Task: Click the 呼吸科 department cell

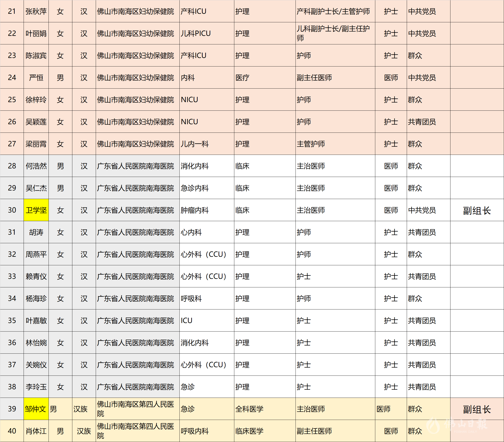Action: (x=207, y=299)
